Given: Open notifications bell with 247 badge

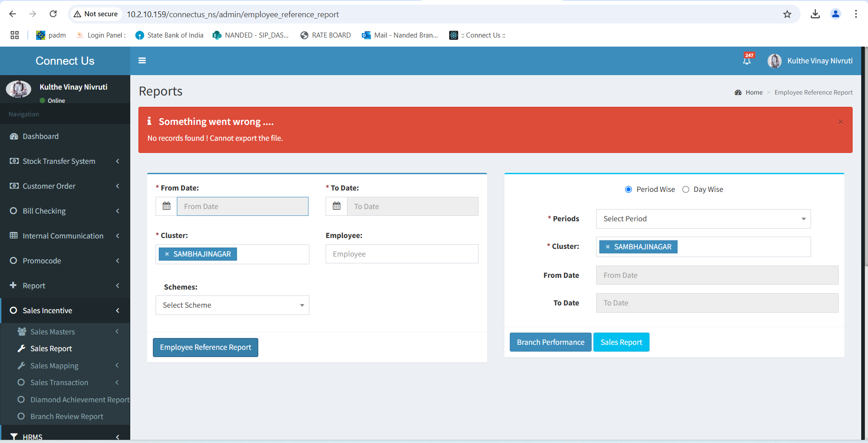Looking at the screenshot, I should pos(747,59).
